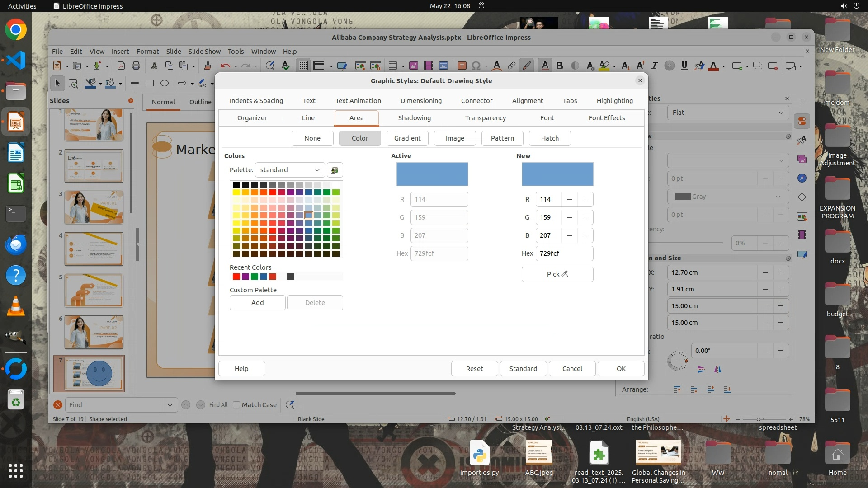The width and height of the screenshot is (868, 488).
Task: Select the Ellipse drawing tool
Action: coord(165,83)
